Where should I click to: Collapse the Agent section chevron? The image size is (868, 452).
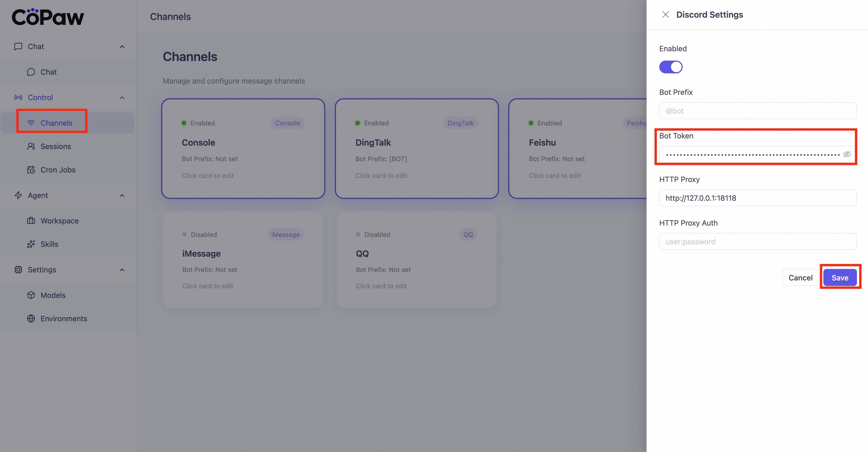tap(122, 196)
